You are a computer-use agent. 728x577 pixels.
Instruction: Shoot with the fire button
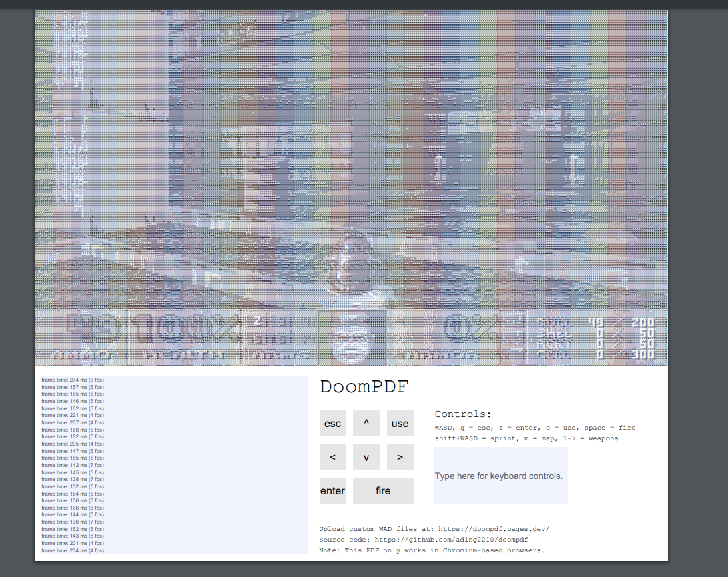pos(383,491)
